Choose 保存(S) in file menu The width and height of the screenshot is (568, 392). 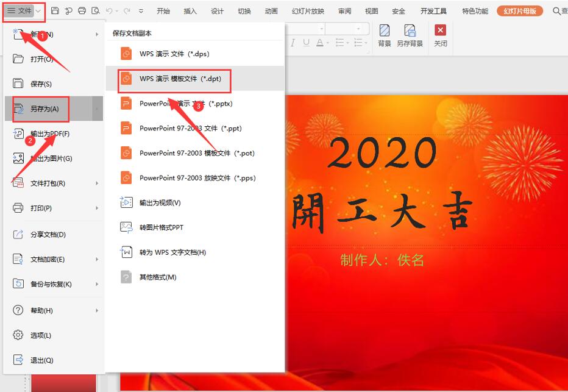pos(54,84)
